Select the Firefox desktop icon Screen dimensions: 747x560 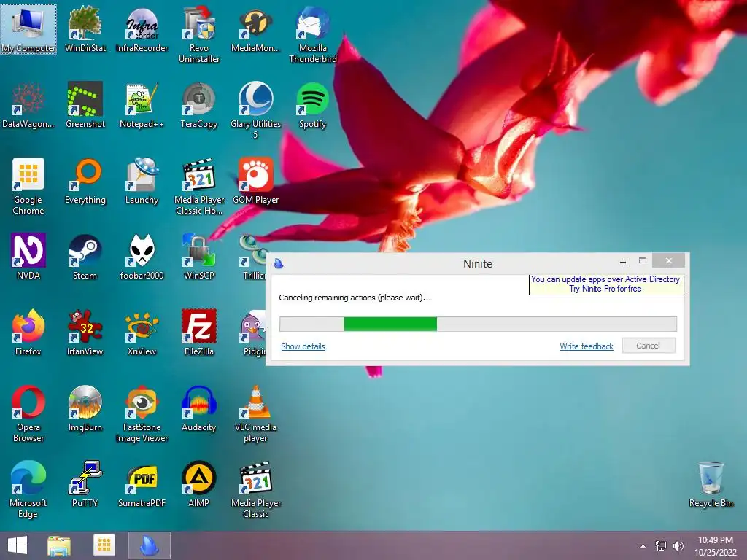click(28, 332)
